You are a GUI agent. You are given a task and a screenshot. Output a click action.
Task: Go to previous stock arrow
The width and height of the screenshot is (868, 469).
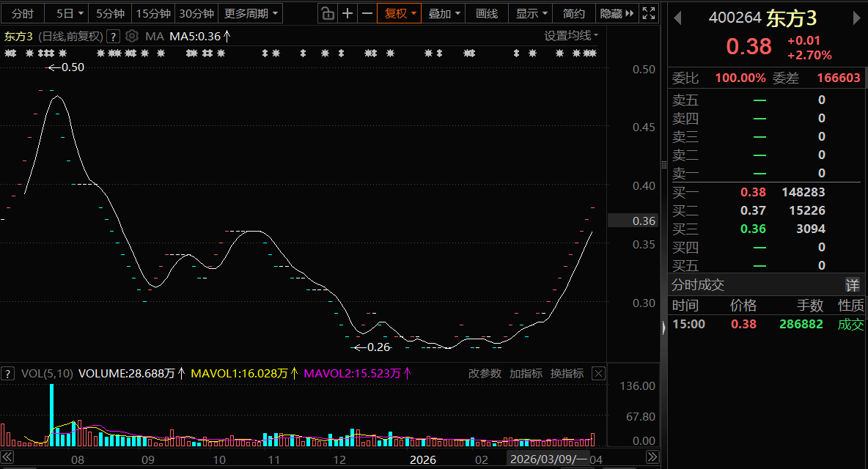click(677, 18)
